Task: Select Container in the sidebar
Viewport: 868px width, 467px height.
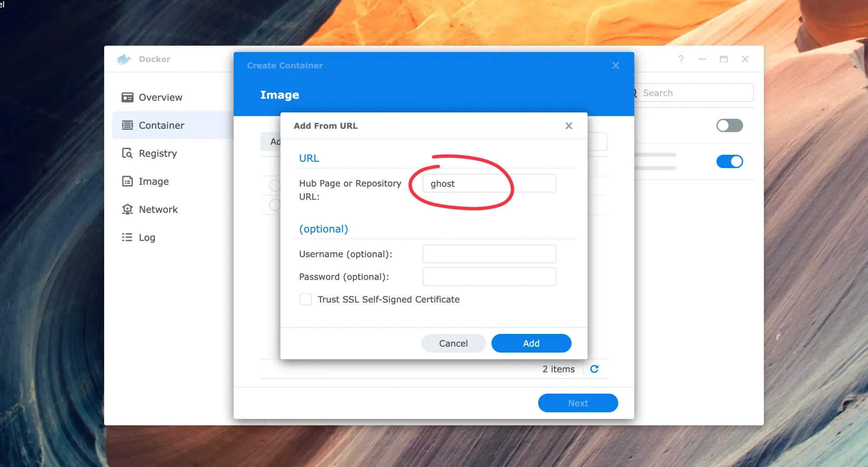Action: click(x=173, y=125)
